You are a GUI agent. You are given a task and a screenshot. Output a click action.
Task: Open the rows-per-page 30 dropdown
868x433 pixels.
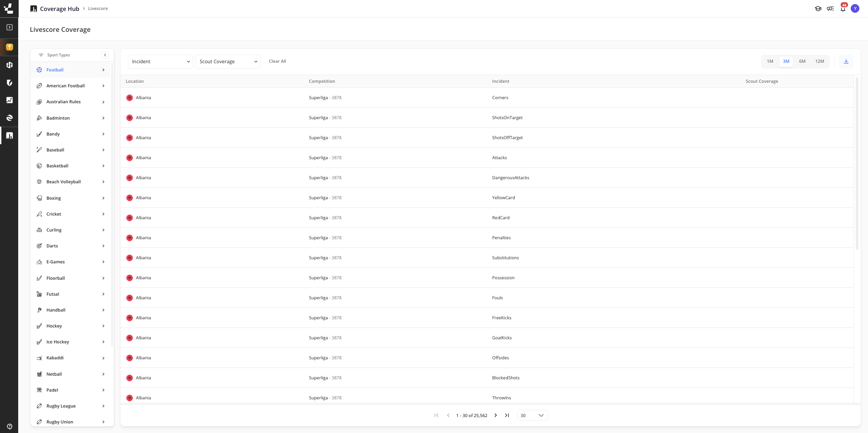click(x=532, y=415)
